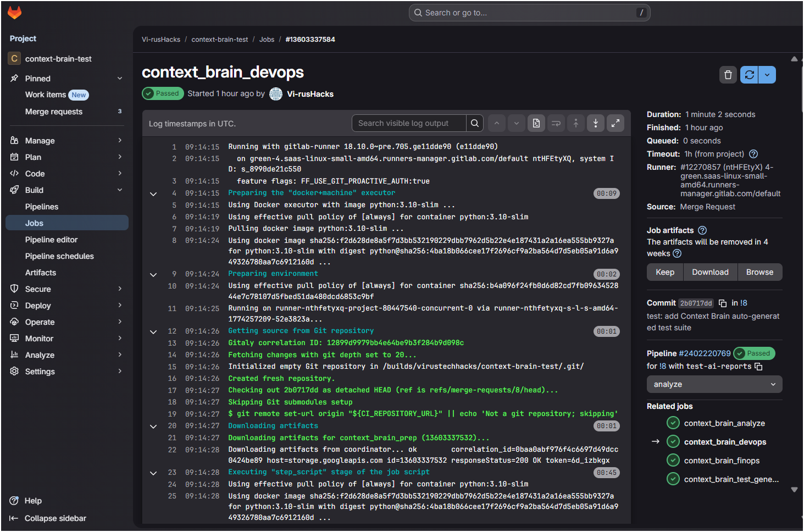Open Work items in sidebar
Image resolution: width=804 pixels, height=532 pixels.
(x=67, y=95)
